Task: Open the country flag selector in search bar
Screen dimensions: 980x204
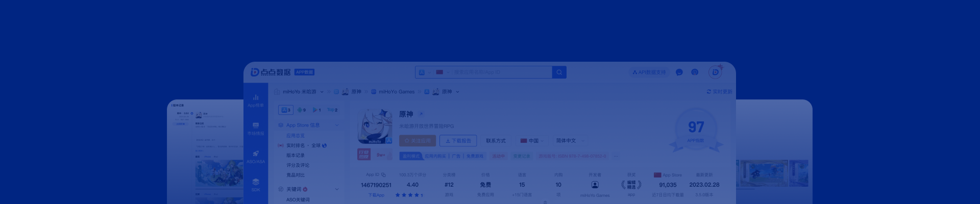Action: 442,72
